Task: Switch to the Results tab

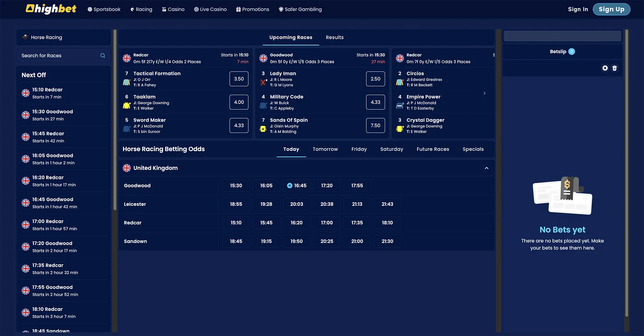Action: (x=334, y=37)
